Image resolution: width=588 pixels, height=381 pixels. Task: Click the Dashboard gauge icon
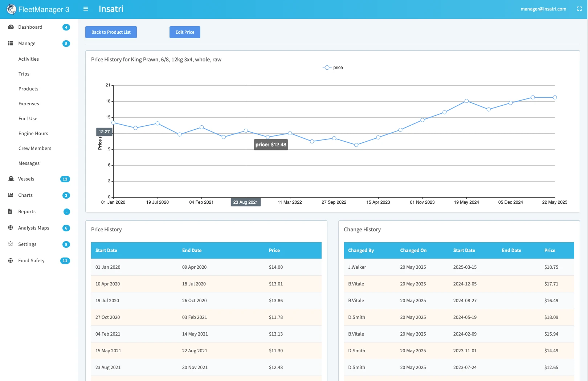11,27
